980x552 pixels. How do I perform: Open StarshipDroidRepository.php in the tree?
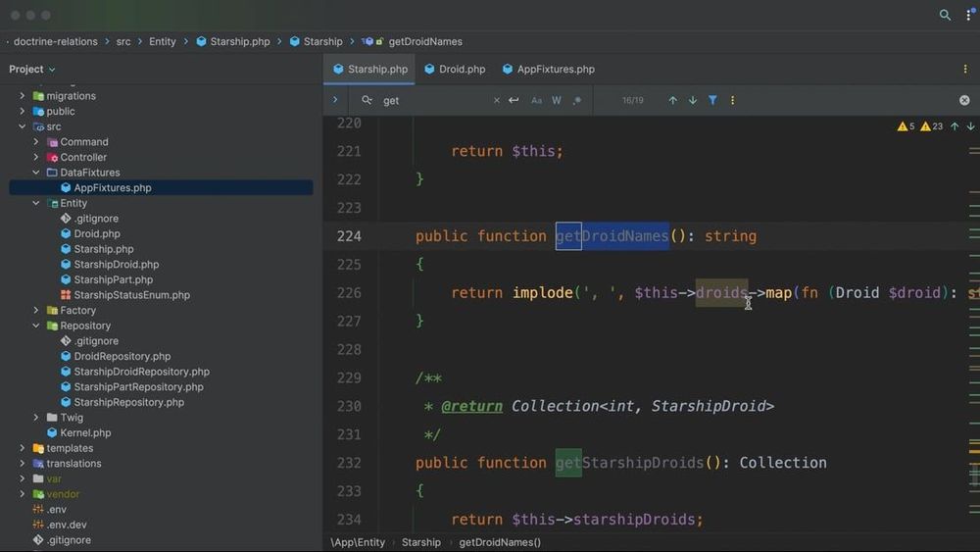click(141, 372)
